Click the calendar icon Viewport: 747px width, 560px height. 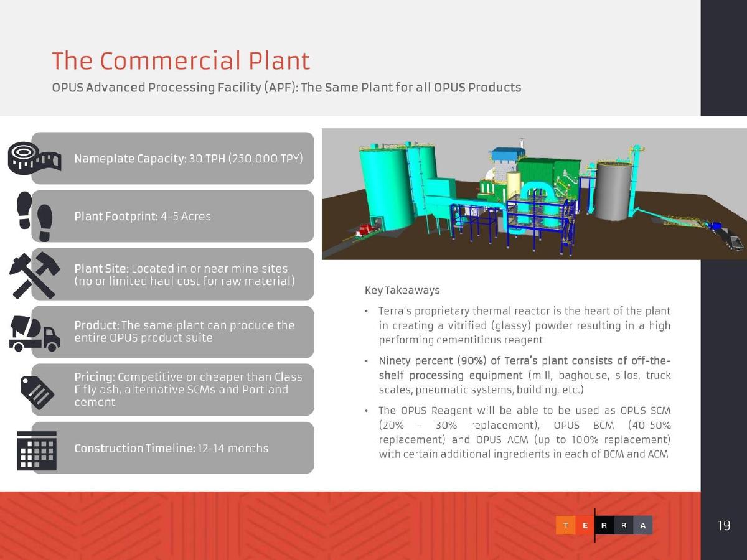pos(37,451)
